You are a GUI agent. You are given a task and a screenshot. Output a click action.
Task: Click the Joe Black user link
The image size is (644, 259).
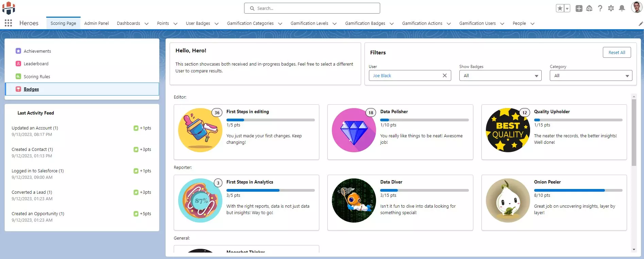click(382, 75)
